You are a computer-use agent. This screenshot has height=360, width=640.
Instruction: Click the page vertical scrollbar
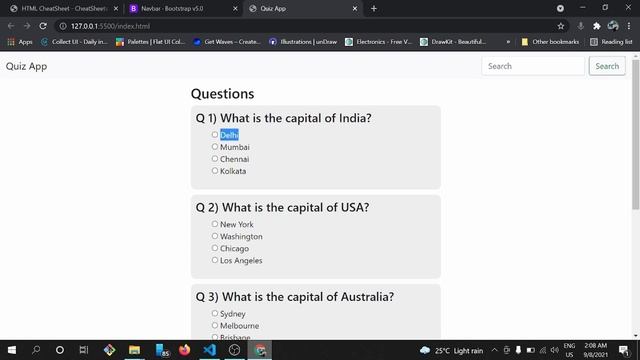tap(636, 135)
